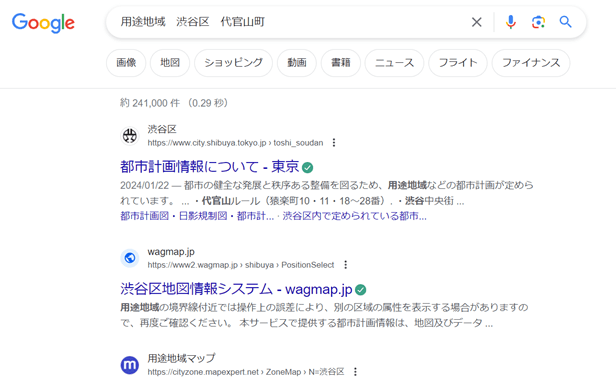Click the 渋谷区 site favicon
This screenshot has width=616, height=383.
[x=130, y=136]
